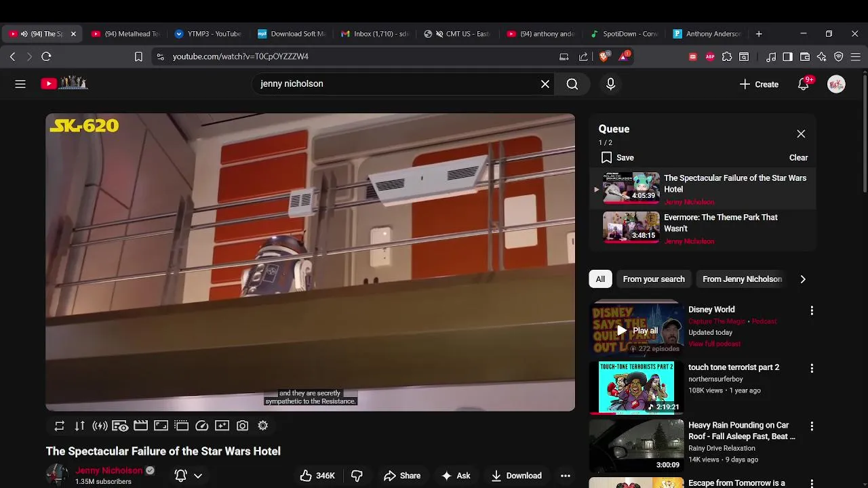Click the Ask button
868x488 pixels.
(456, 476)
